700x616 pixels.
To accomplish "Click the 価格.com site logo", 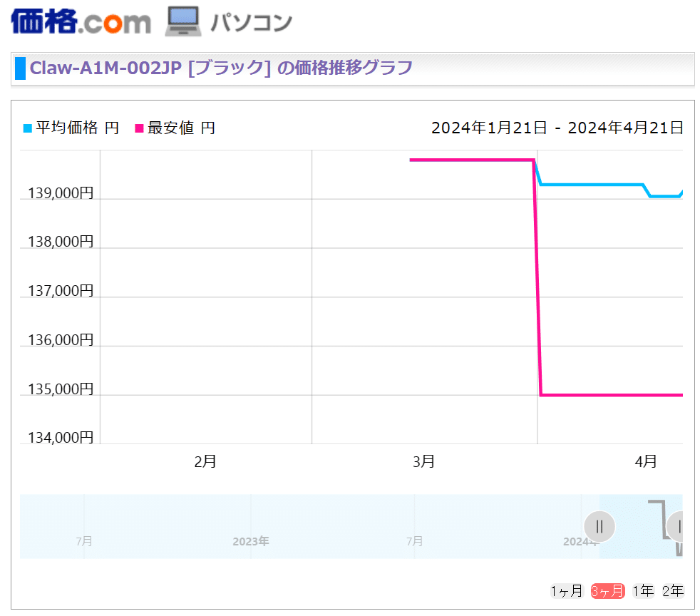I will pyautogui.click(x=81, y=21).
